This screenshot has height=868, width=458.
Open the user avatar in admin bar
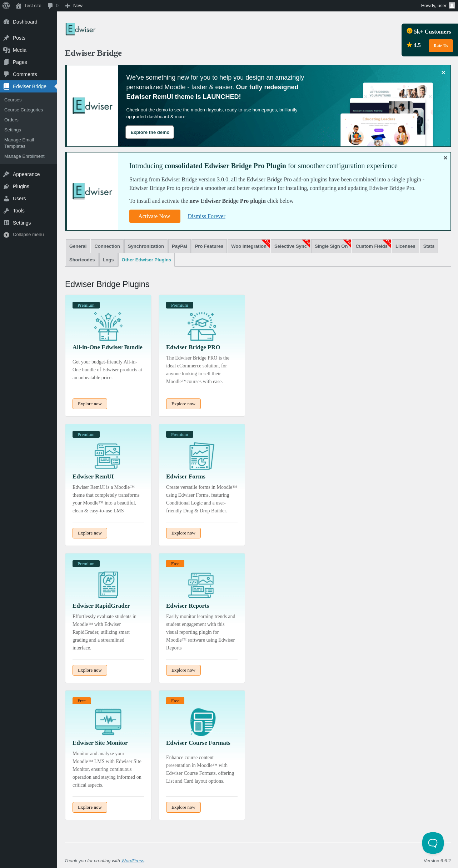pyautogui.click(x=452, y=5)
